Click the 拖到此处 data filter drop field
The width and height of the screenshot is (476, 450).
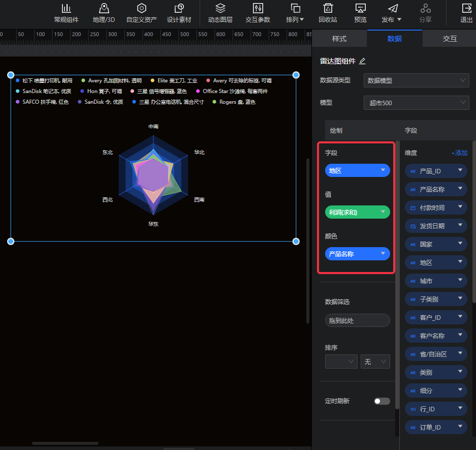point(357,320)
